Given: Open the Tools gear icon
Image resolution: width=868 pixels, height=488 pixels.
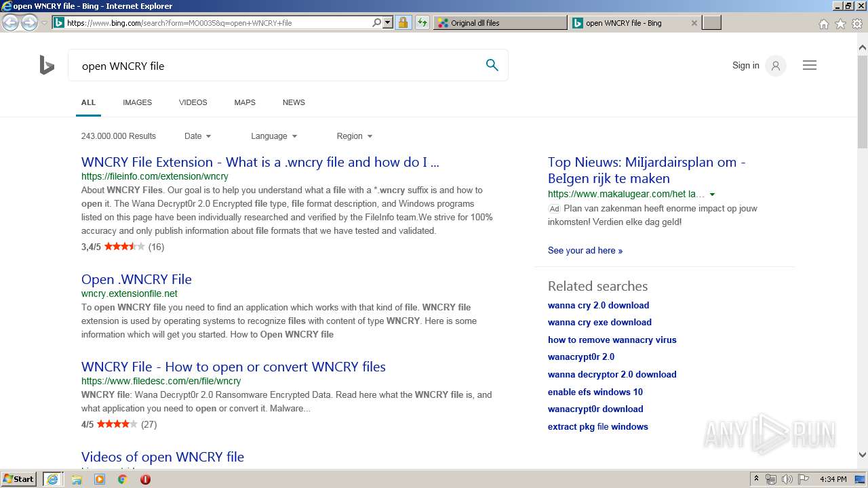Looking at the screenshot, I should [857, 24].
